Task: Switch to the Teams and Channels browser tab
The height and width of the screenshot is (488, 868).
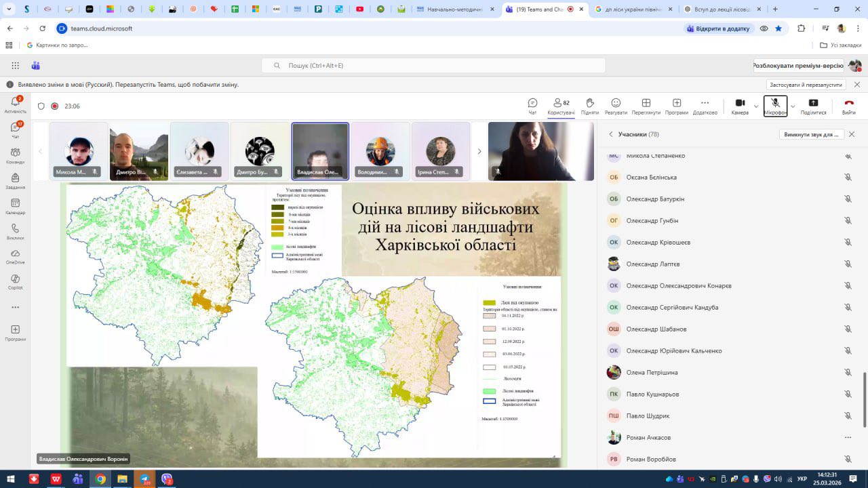Action: (539, 9)
